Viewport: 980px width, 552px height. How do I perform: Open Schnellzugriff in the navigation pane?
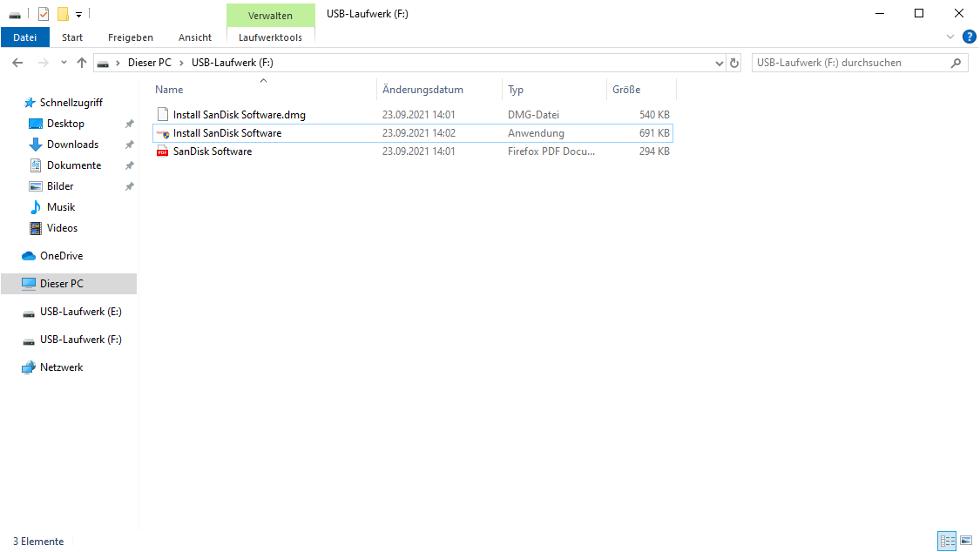pos(71,103)
